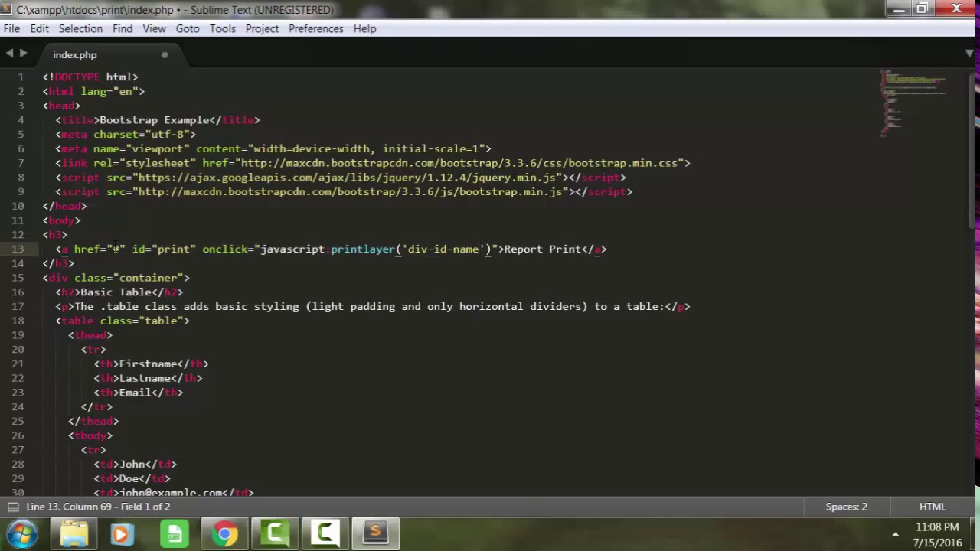Image resolution: width=980 pixels, height=551 pixels.
Task: Click 'Email' table header on line 23
Action: (x=135, y=393)
